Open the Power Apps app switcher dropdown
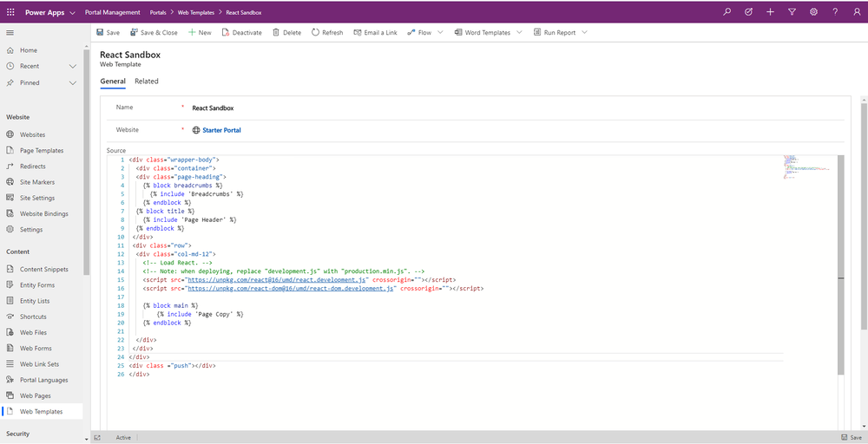This screenshot has height=444, width=868. pyautogui.click(x=73, y=12)
